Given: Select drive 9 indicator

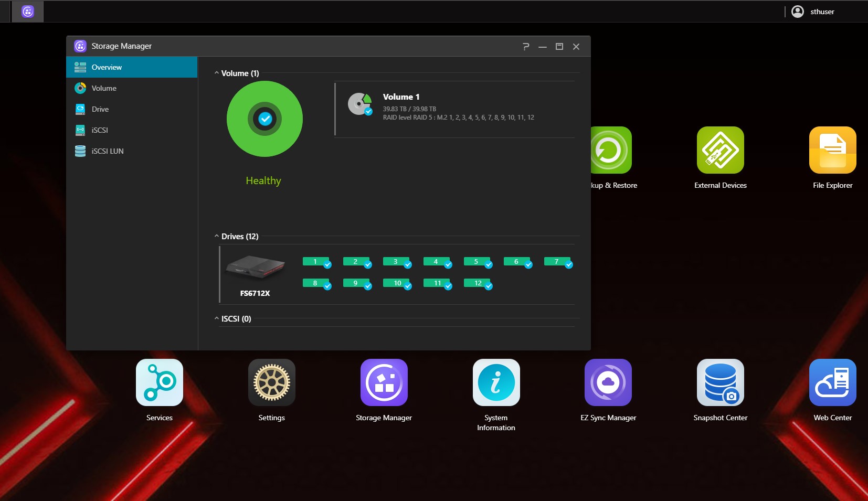Looking at the screenshot, I should 357,283.
